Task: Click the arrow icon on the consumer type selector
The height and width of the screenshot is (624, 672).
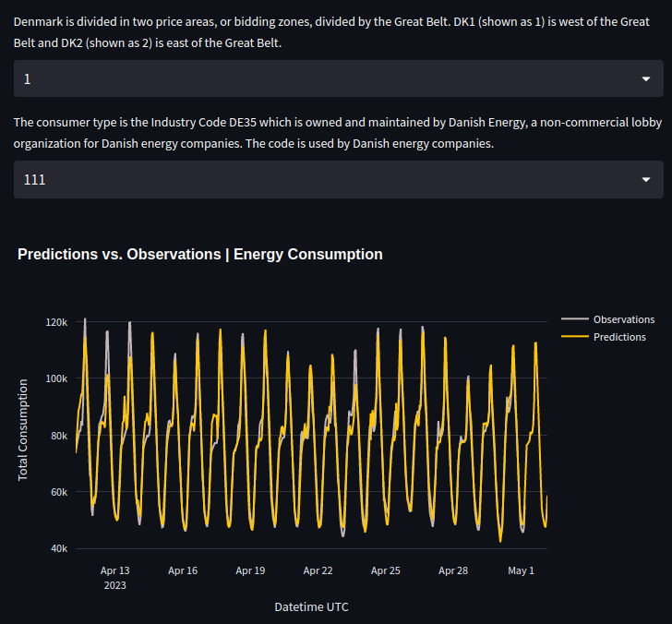Action: click(645, 180)
